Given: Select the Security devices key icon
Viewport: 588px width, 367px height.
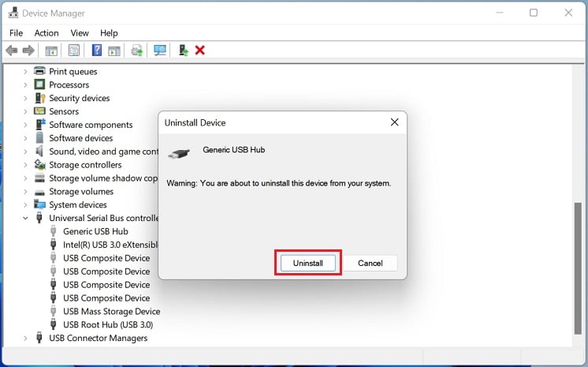Looking at the screenshot, I should click(39, 98).
